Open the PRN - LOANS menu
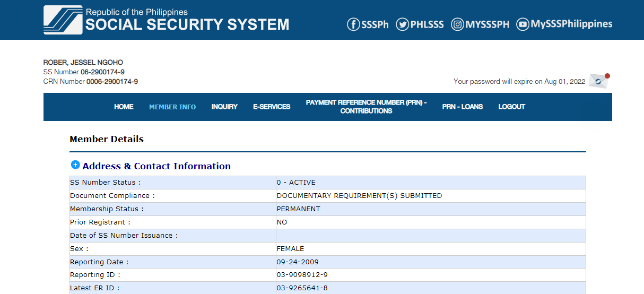 [463, 107]
